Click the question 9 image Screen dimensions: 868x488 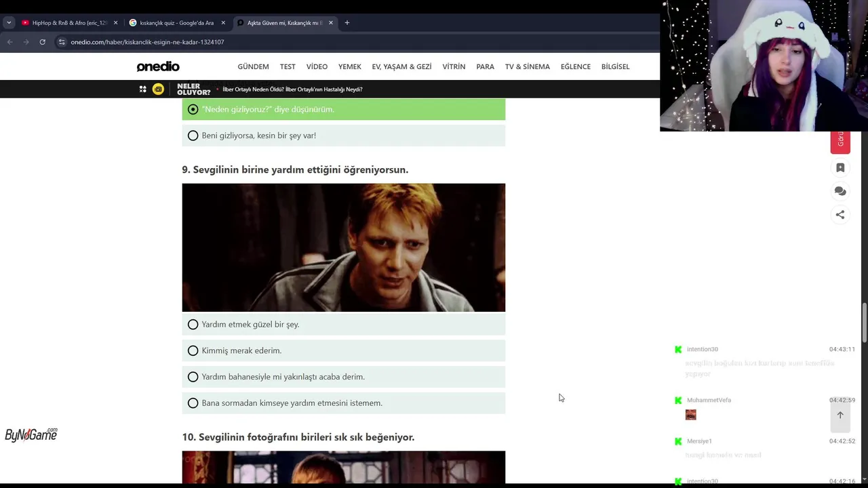(x=343, y=247)
